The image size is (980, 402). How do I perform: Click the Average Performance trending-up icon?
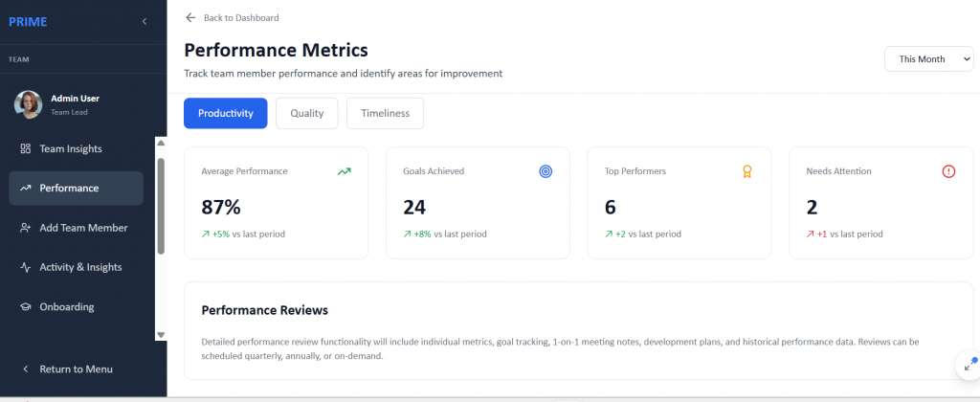tap(345, 171)
